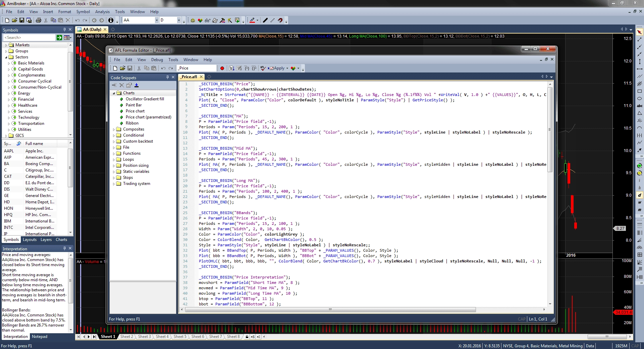This screenshot has height=349, width=644.
Task: Expand the Composites snippet folder
Action: (x=114, y=130)
